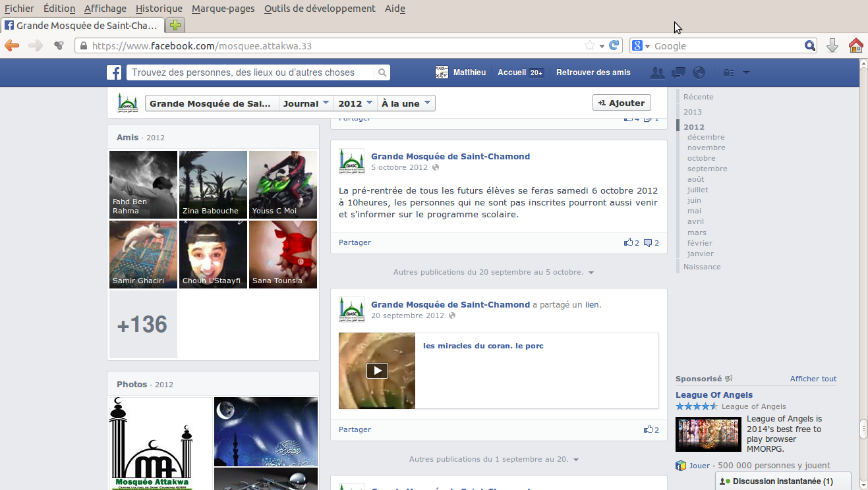This screenshot has height=490, width=868.
Task: Open account settings arrow in blue bar
Action: 746,72
